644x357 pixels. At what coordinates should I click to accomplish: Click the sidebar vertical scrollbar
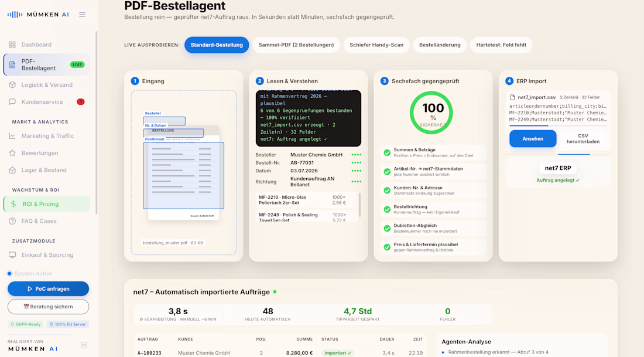tap(97, 123)
